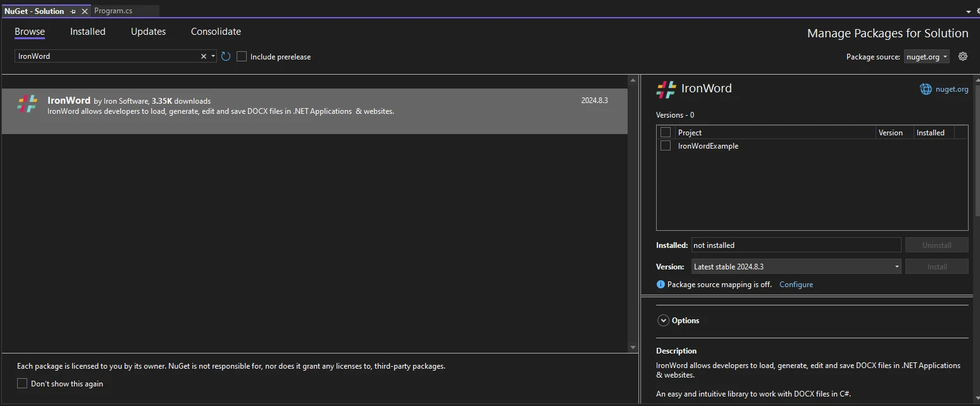Open the Program.cs document tab
Viewport: 980px width, 406px height.
point(113,11)
